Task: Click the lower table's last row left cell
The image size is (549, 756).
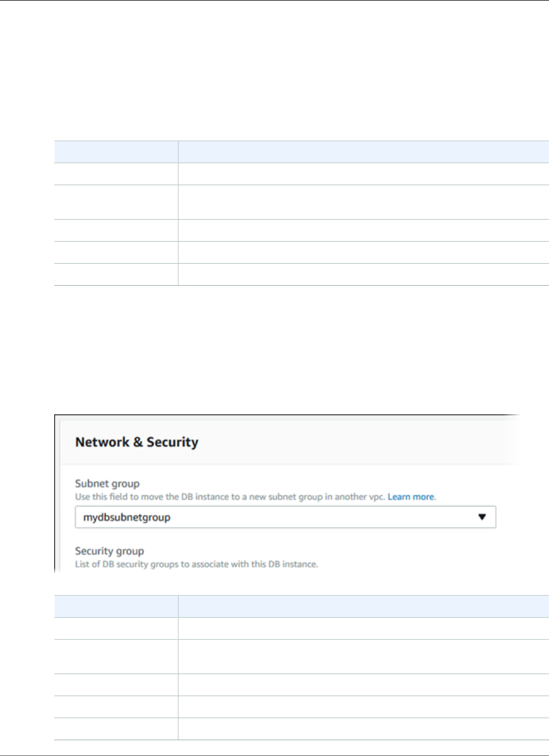Action: (116, 729)
